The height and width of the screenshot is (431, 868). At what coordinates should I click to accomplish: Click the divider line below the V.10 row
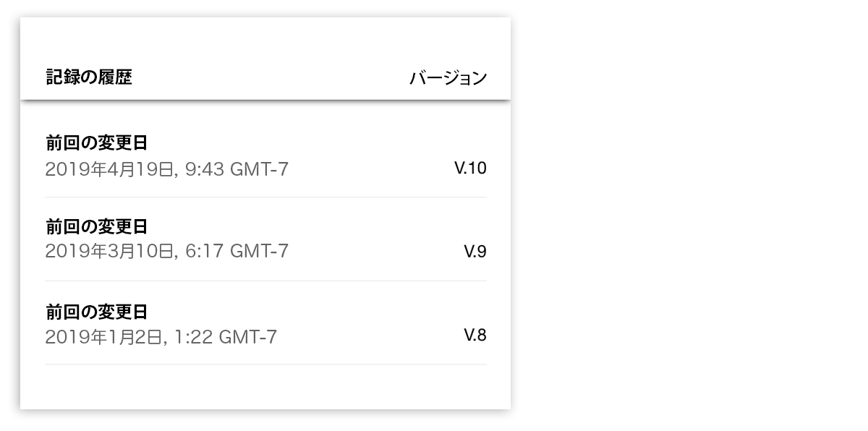pyautogui.click(x=265, y=197)
